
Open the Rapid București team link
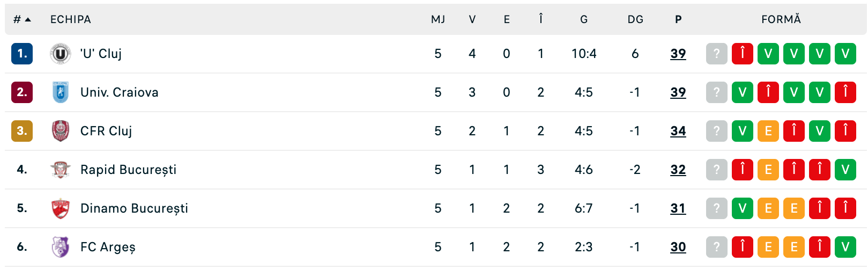128,170
